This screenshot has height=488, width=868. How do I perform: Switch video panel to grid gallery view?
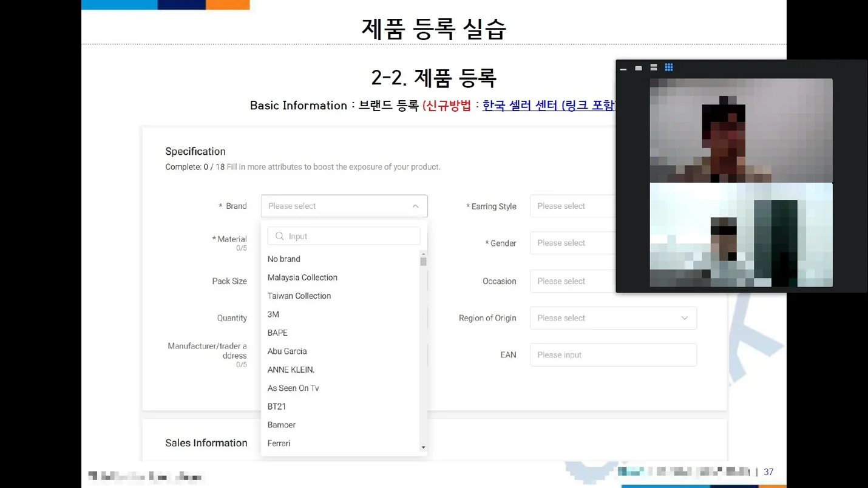coord(669,67)
